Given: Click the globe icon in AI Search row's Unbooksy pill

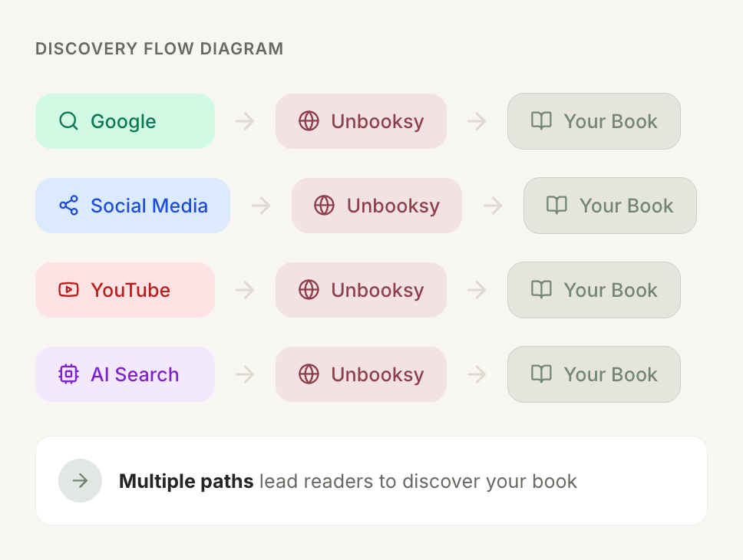Looking at the screenshot, I should [x=309, y=374].
